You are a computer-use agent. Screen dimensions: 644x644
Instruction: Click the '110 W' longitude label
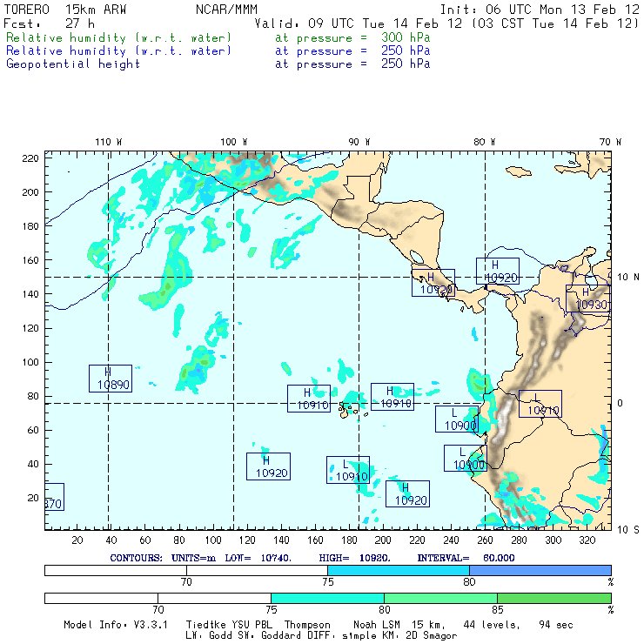click(109, 142)
